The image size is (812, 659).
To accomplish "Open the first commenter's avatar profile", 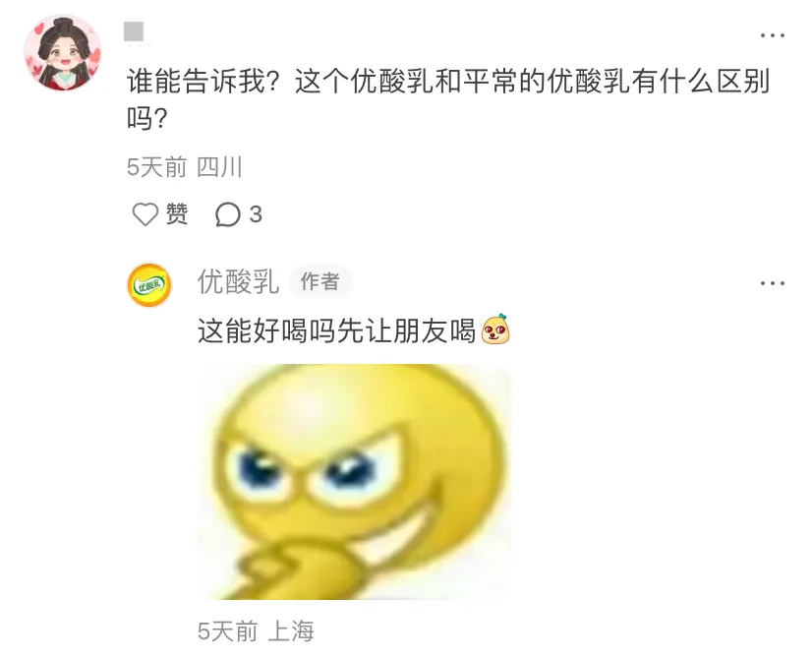I will (63, 53).
